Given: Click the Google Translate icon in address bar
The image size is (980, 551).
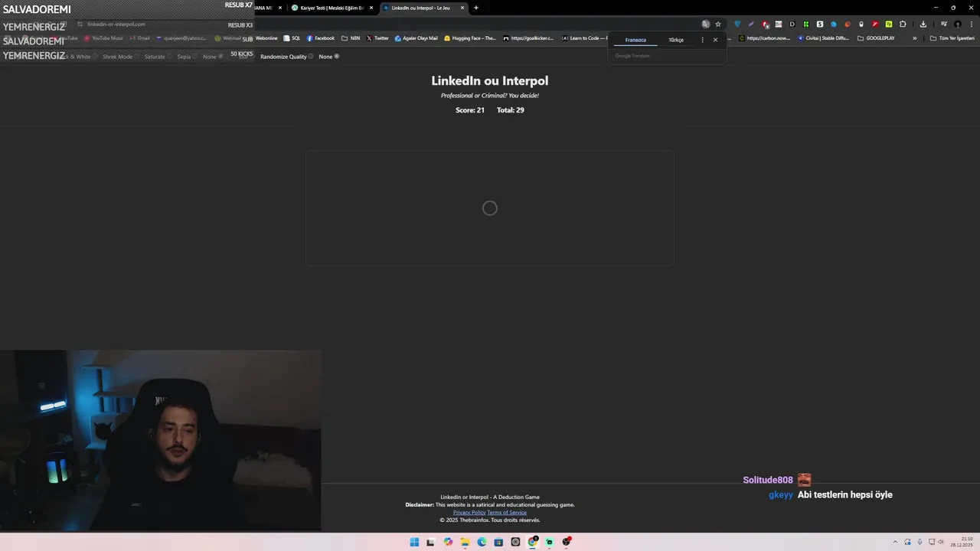Looking at the screenshot, I should [706, 24].
